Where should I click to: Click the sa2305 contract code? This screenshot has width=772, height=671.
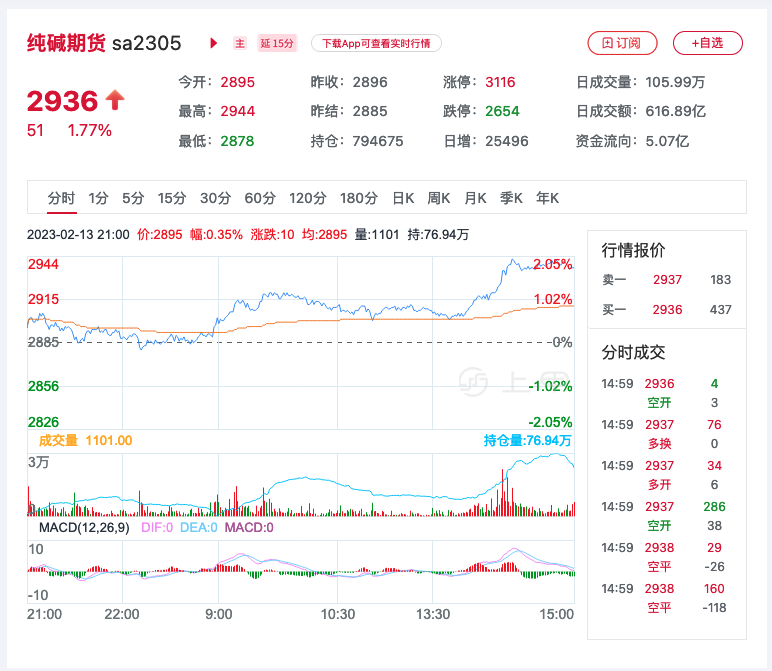point(147,43)
